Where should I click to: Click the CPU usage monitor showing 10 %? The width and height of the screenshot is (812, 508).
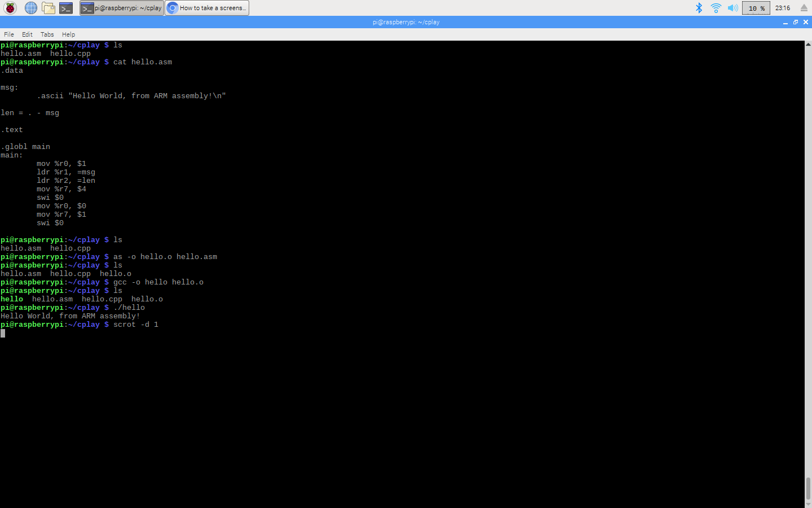(x=756, y=8)
